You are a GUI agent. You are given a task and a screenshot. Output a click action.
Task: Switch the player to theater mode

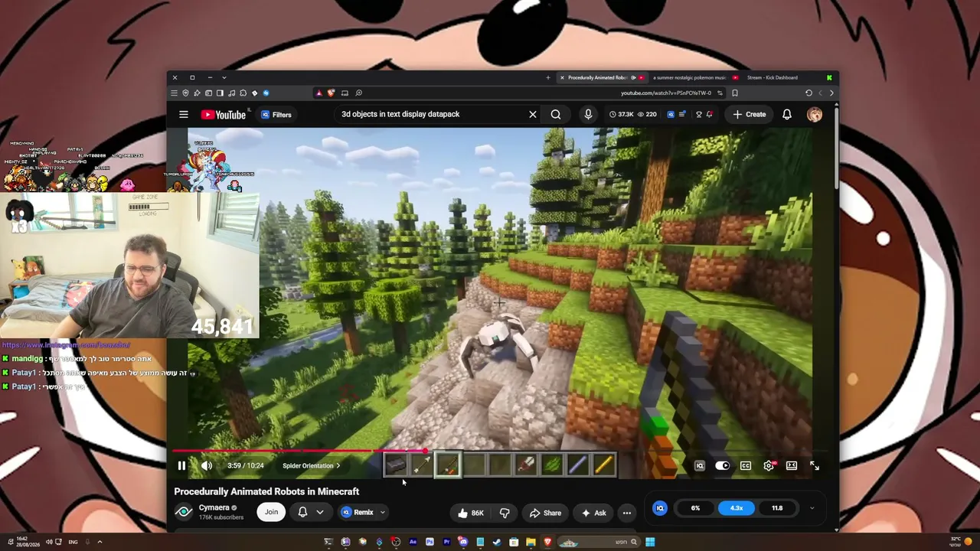pyautogui.click(x=792, y=465)
